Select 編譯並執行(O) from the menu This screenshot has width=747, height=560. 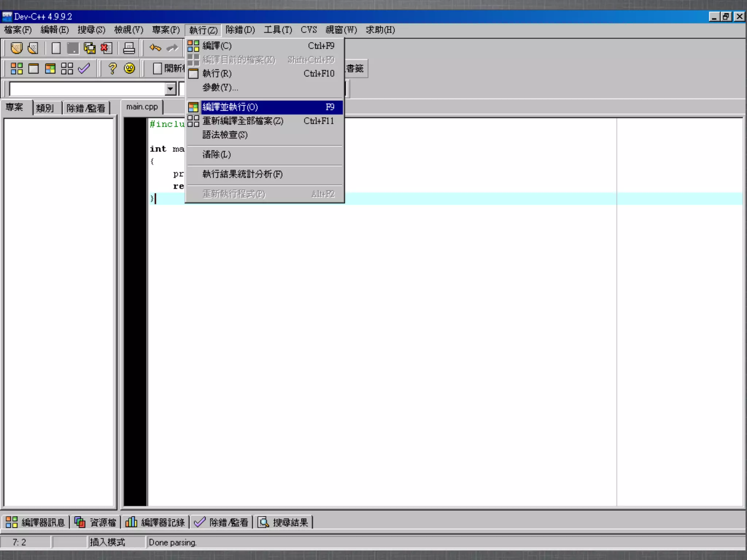[x=230, y=107]
